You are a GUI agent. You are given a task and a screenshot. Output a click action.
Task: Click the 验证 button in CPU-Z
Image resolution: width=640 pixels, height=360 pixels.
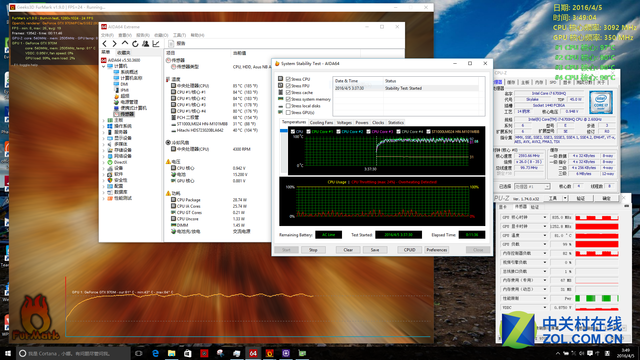(x=580, y=198)
